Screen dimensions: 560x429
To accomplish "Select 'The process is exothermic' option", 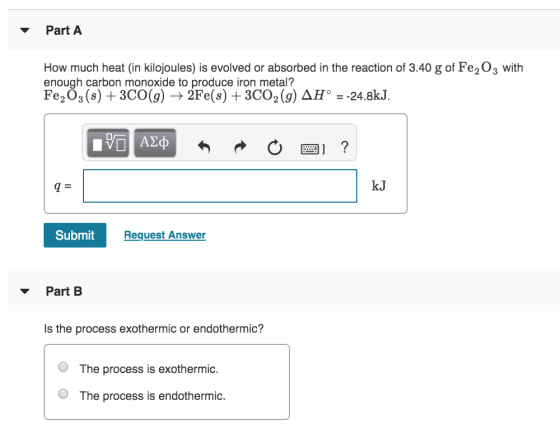I will [63, 367].
